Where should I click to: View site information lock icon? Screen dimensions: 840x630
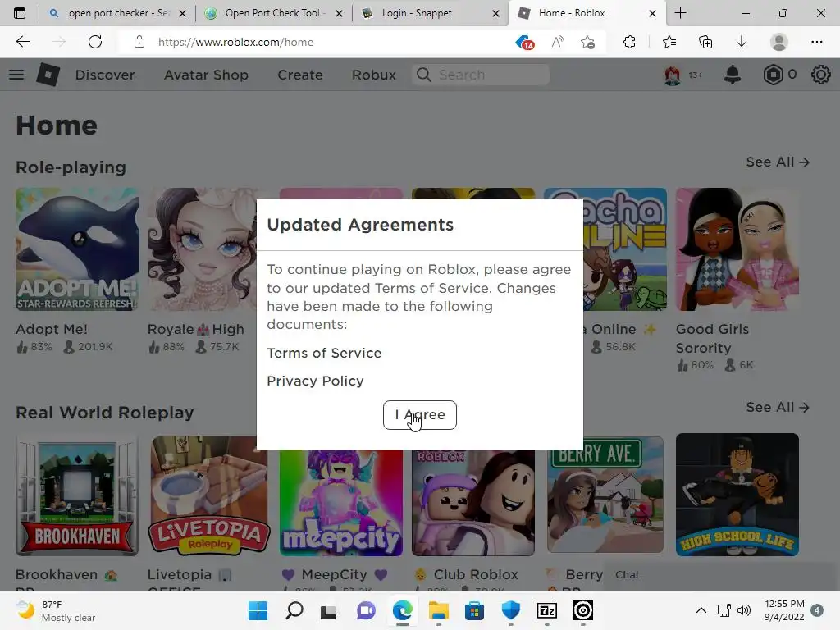click(139, 42)
